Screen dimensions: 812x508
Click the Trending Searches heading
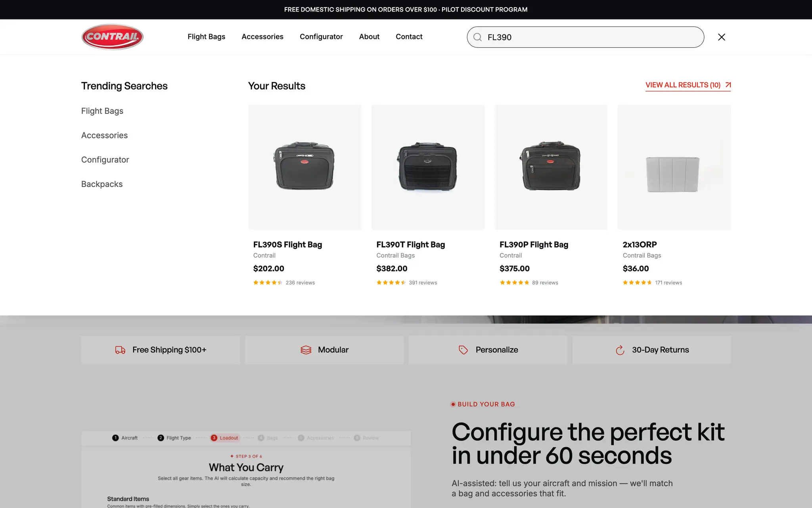[124, 86]
